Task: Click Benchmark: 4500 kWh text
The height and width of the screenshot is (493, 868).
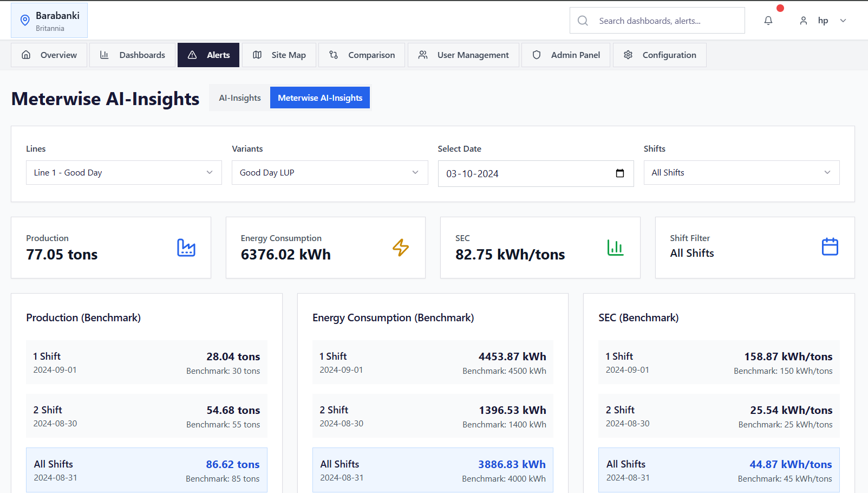Action: click(504, 371)
